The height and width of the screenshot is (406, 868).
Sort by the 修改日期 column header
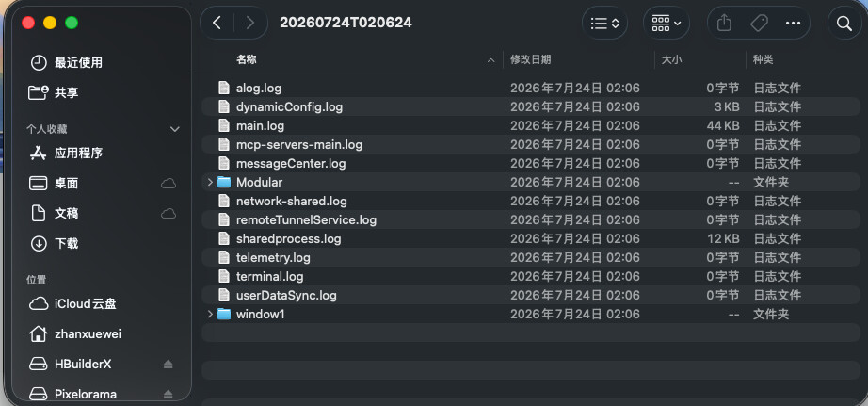(530, 59)
